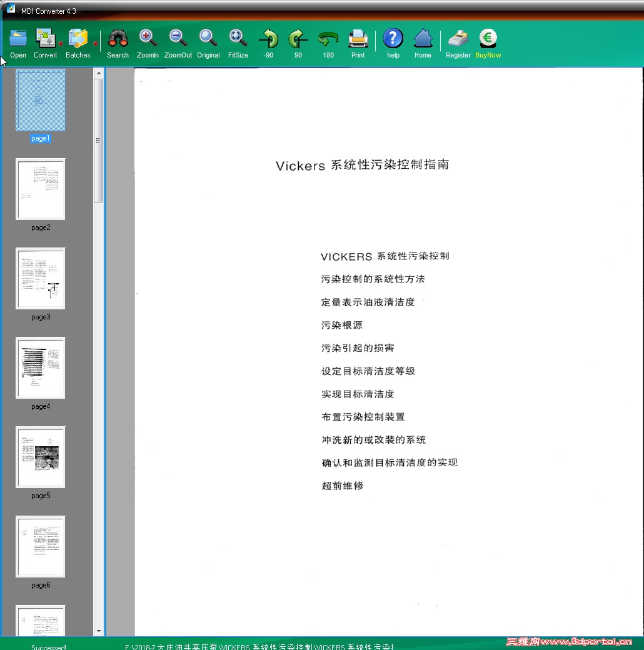This screenshot has width=644, height=650.
Task: Click the 'MDI Converter 4.3' title text
Action: (49, 11)
